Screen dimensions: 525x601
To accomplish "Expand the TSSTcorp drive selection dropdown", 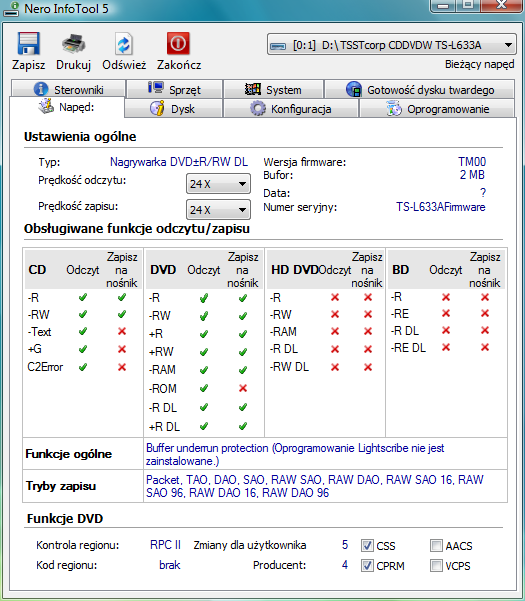I will point(392,45).
